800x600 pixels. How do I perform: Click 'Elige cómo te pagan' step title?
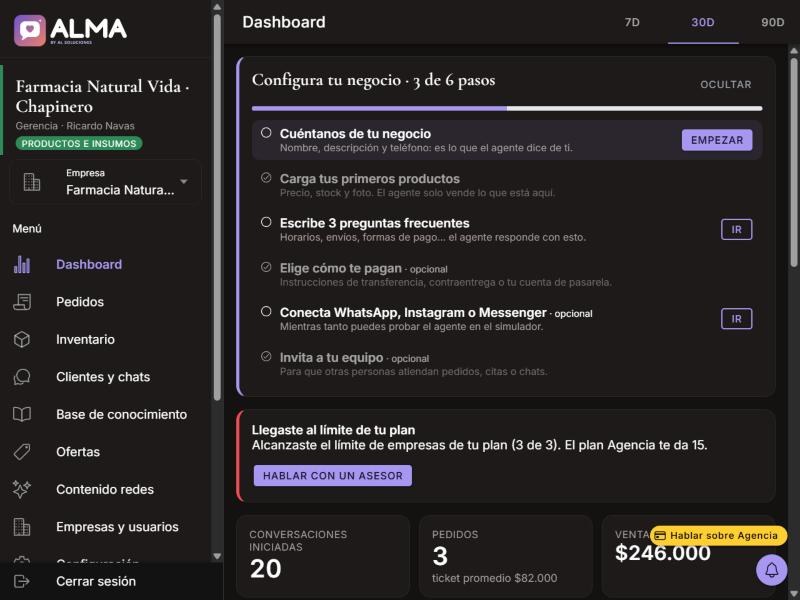coord(340,268)
